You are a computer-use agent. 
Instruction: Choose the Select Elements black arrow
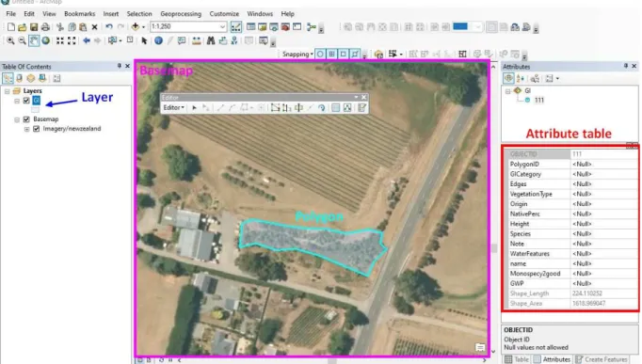click(x=144, y=40)
